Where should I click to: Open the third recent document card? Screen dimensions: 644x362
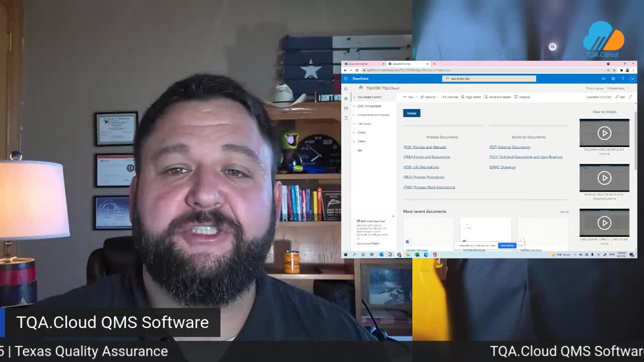[x=543, y=234]
